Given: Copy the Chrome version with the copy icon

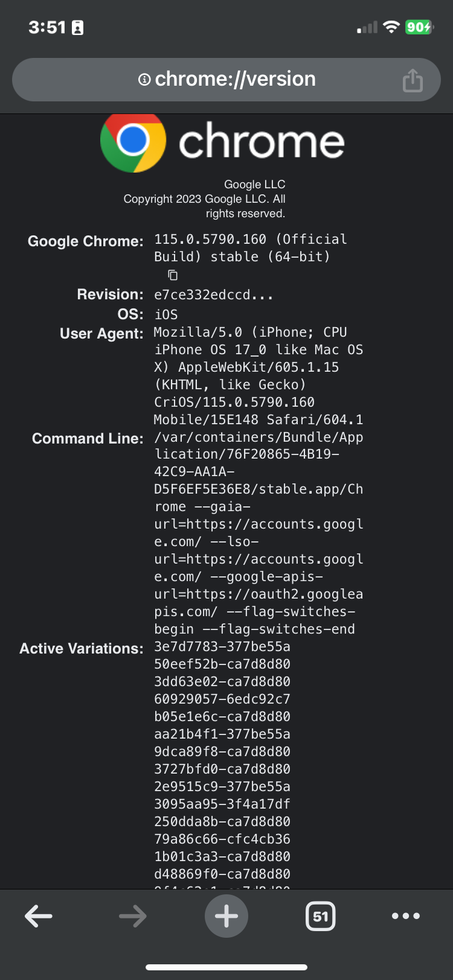Looking at the screenshot, I should 172,275.
